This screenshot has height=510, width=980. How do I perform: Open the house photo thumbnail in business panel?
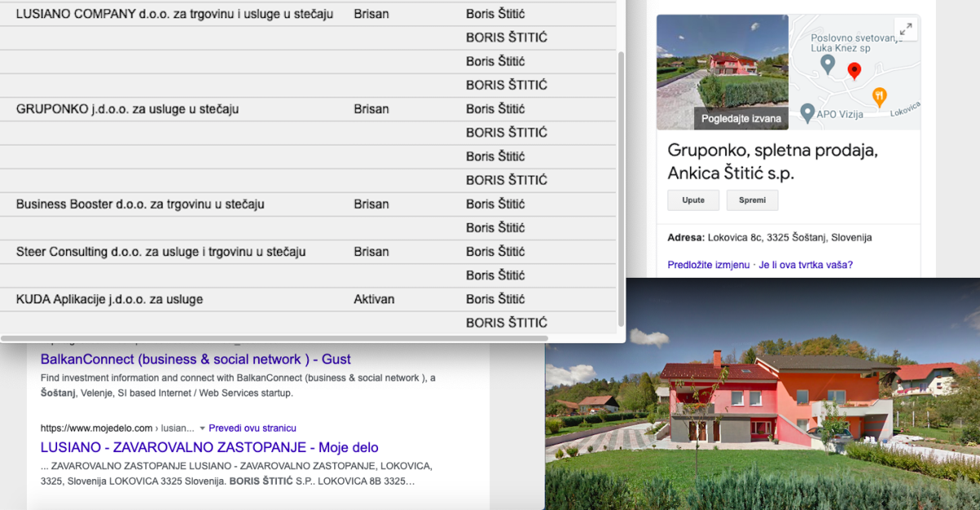click(723, 72)
